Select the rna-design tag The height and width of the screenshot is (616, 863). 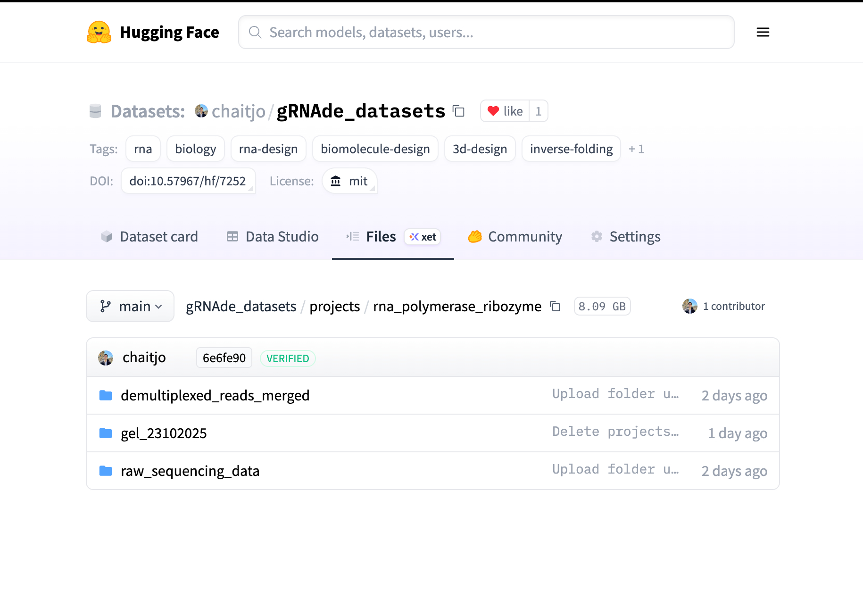click(268, 149)
